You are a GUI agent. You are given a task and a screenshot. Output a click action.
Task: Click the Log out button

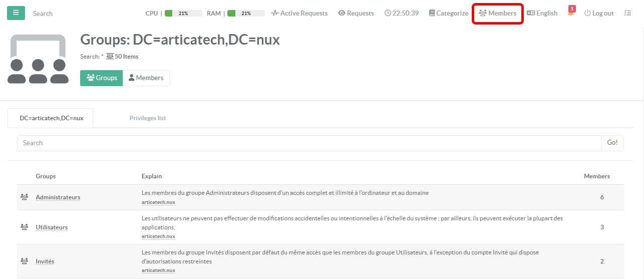point(599,14)
